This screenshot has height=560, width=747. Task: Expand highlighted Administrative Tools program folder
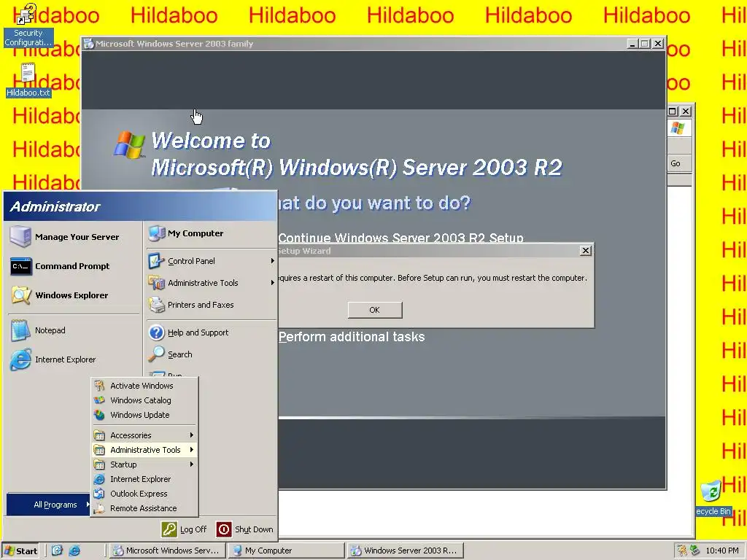point(144,450)
